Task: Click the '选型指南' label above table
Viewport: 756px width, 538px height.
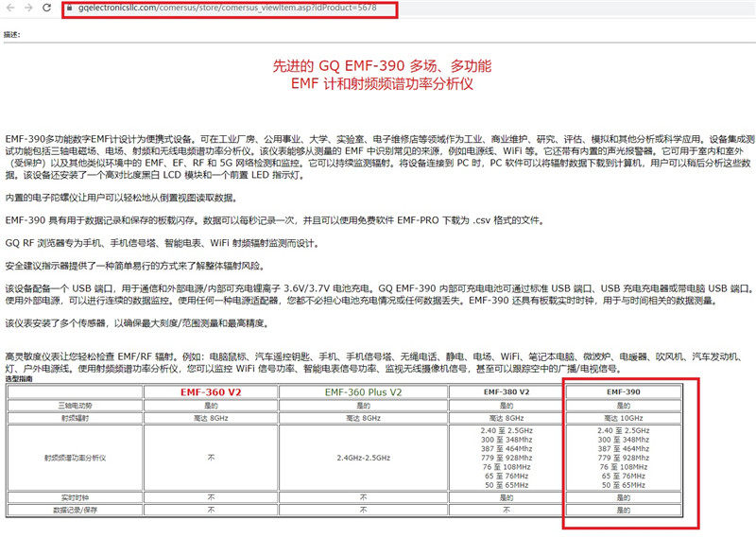Action: pos(19,379)
